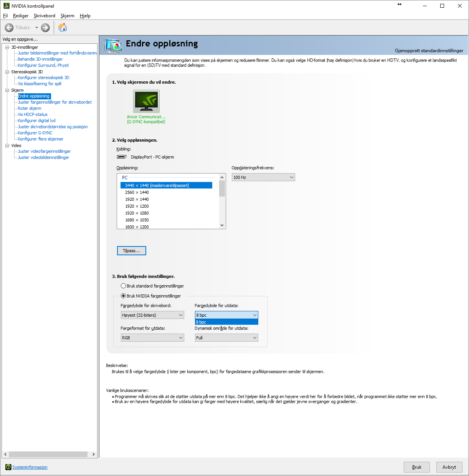This screenshot has height=476, width=469.
Task: Click the Gjenopprett standardinnstillinger link
Action: click(x=429, y=51)
